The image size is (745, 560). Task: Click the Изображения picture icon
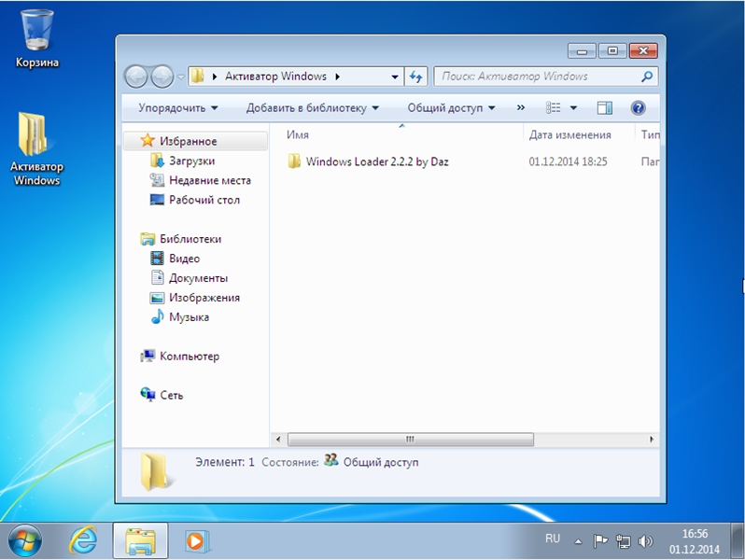157,298
